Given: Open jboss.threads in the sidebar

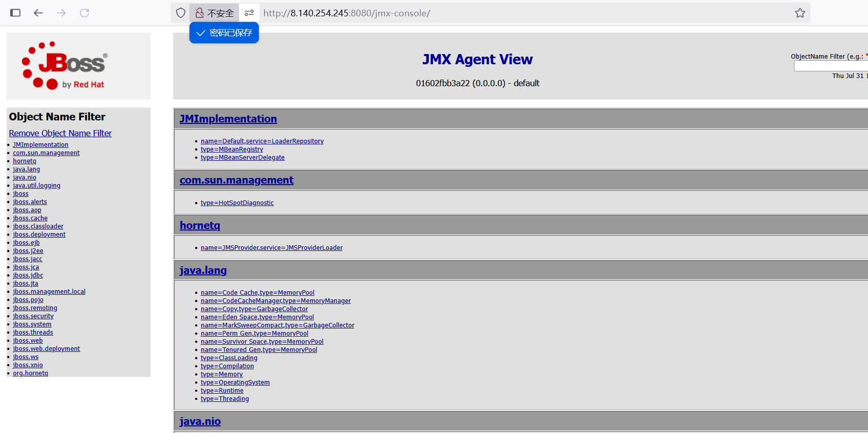Looking at the screenshot, I should coord(33,333).
